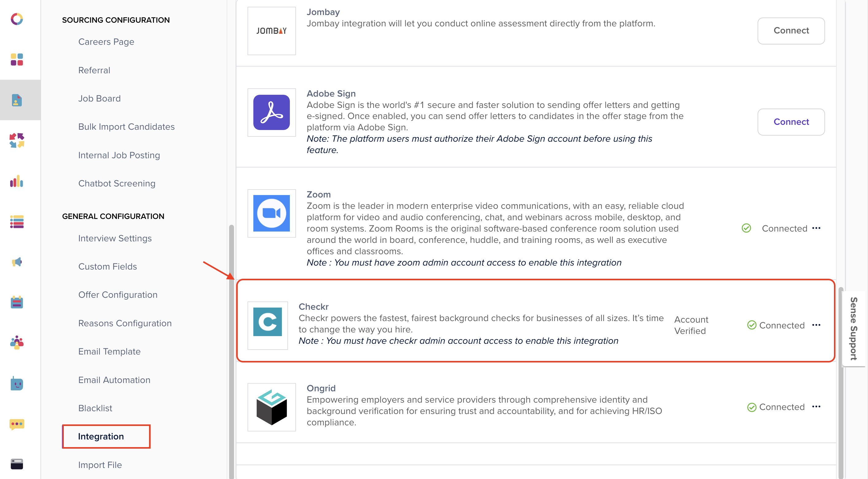Viewport: 868px width, 479px height.
Task: Select Chatbot Screening from Sourcing Configuration
Action: tap(117, 183)
